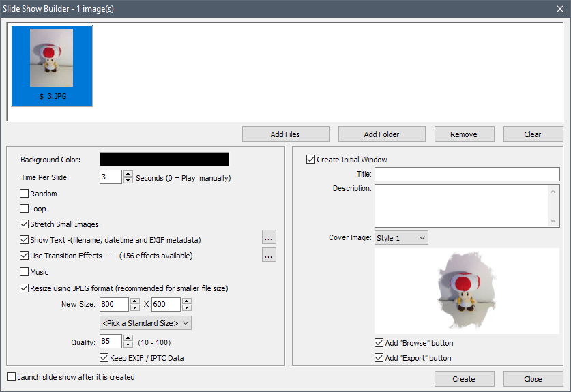Click the cover image preview
Image resolution: width=571 pixels, height=392 pixels.
click(467, 291)
